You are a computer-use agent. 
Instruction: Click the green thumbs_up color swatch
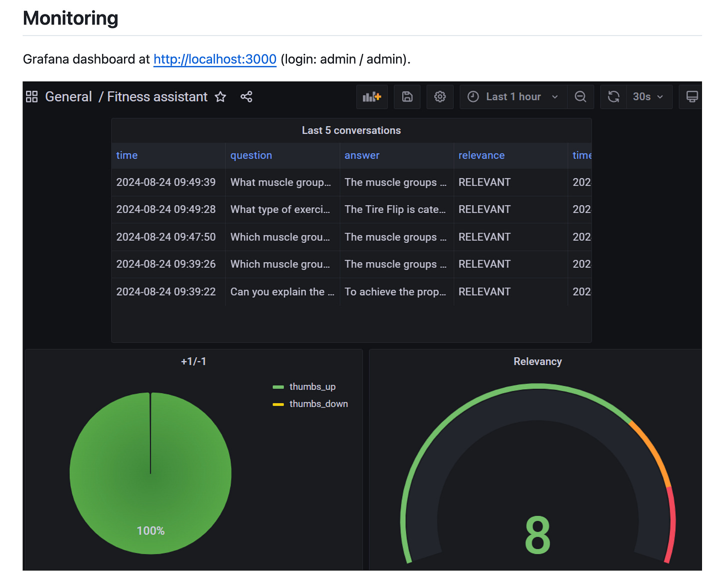(x=278, y=387)
